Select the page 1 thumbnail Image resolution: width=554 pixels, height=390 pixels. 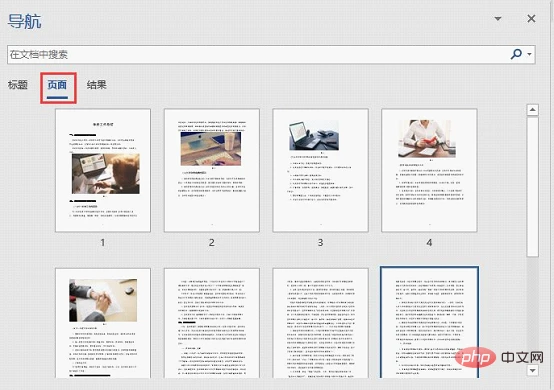pyautogui.click(x=103, y=170)
